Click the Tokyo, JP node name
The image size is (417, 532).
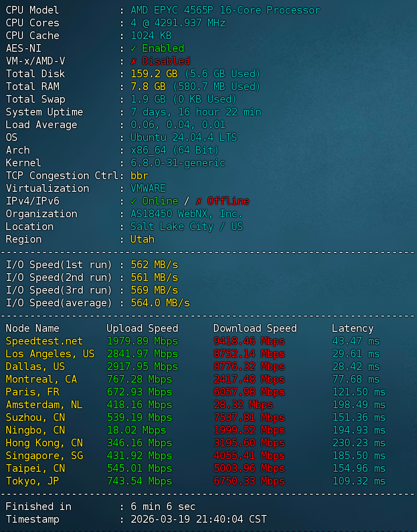(x=32, y=481)
